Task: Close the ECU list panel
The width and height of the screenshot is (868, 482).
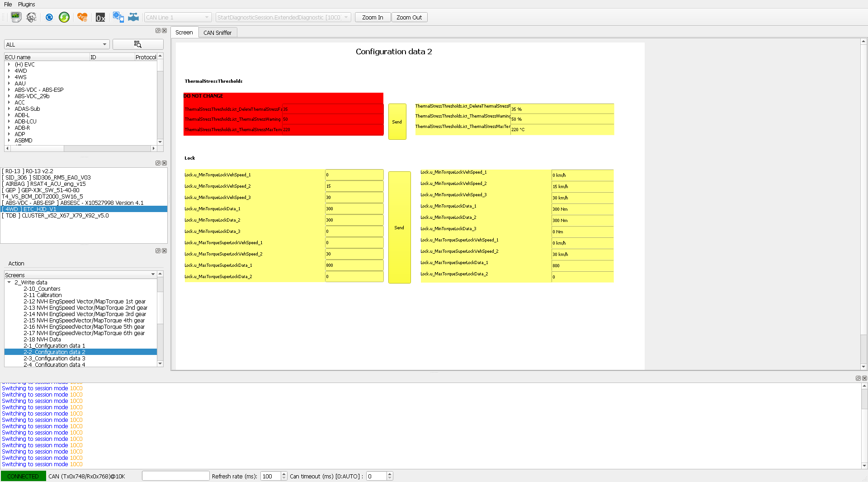Action: (x=165, y=31)
